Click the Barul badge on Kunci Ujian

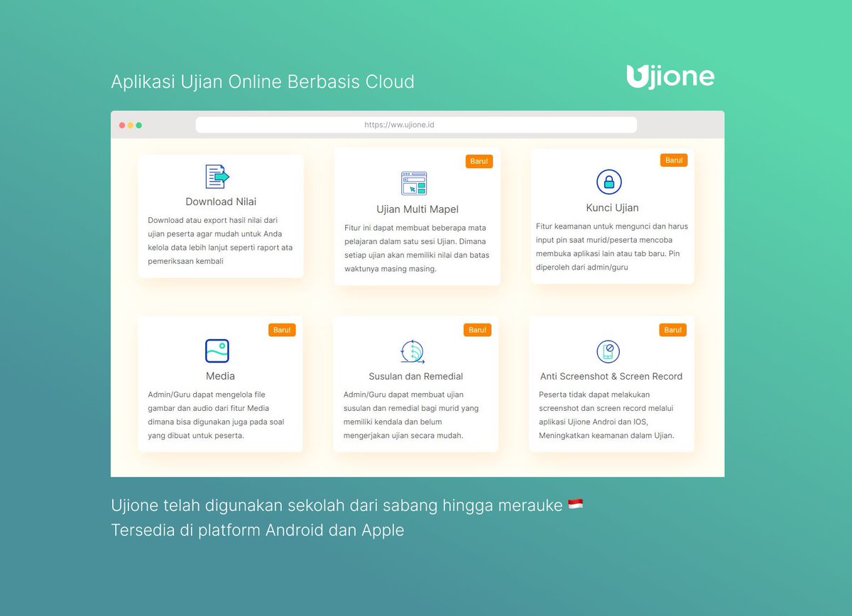673,160
